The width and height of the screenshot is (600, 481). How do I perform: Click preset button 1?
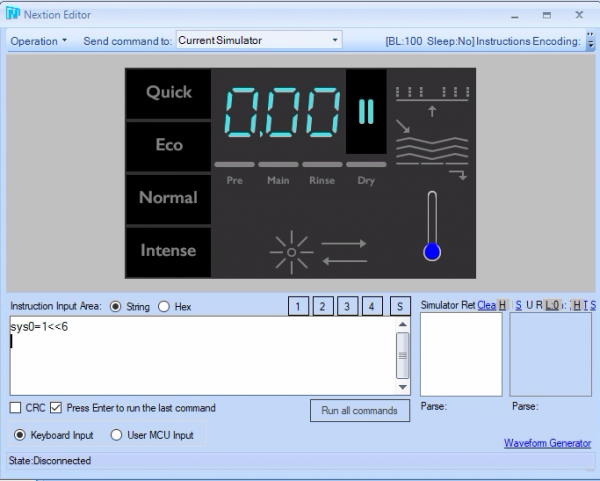coord(298,306)
